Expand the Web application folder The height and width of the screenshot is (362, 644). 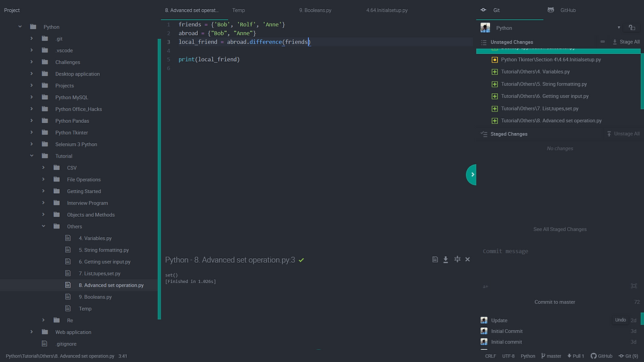32,332
